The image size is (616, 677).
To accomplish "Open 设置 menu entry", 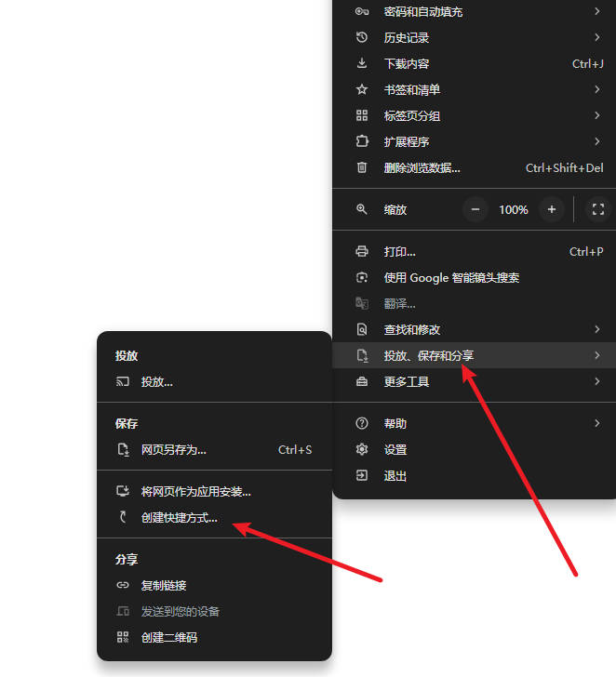I will [475, 449].
